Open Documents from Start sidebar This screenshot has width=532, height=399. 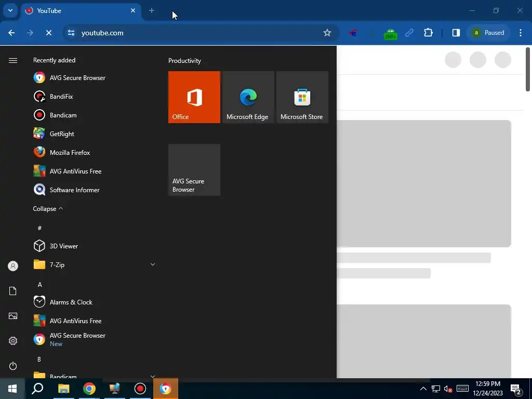click(13, 291)
